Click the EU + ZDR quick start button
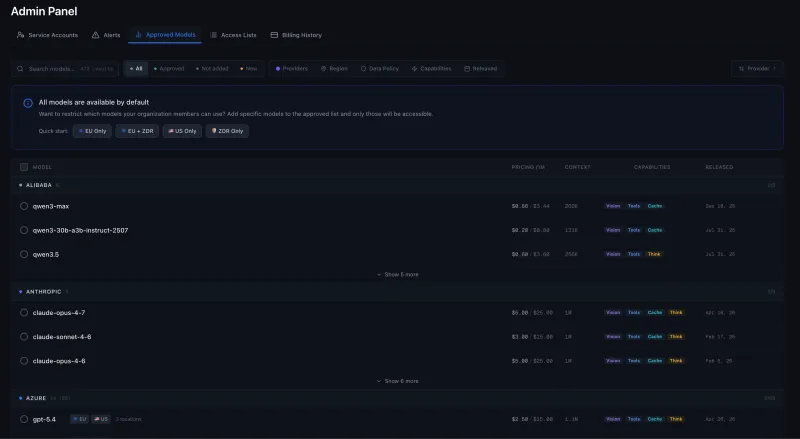800x439 pixels. point(137,131)
